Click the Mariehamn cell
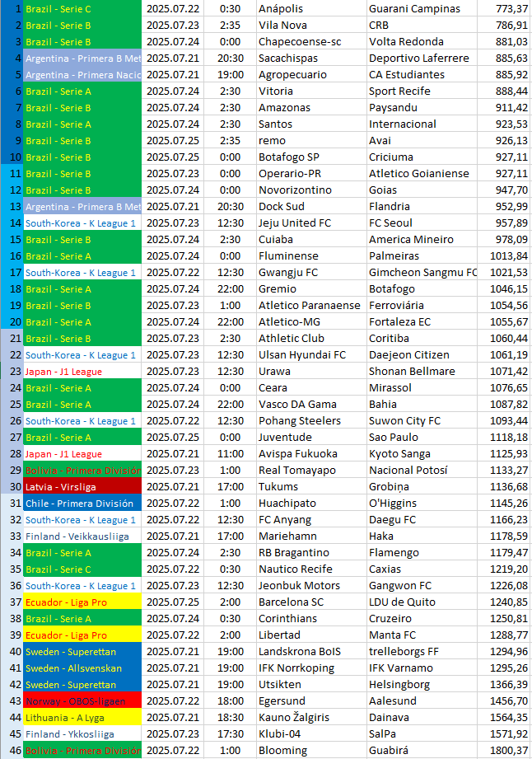532x759 pixels. pos(311,536)
